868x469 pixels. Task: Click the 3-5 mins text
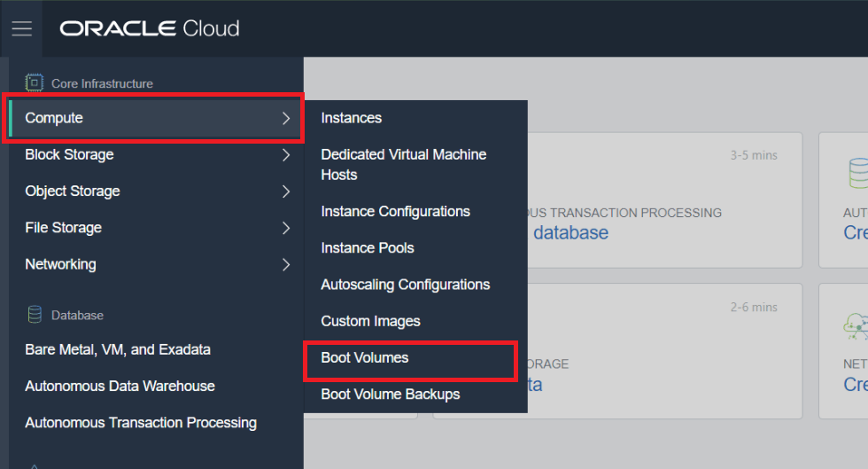point(754,155)
